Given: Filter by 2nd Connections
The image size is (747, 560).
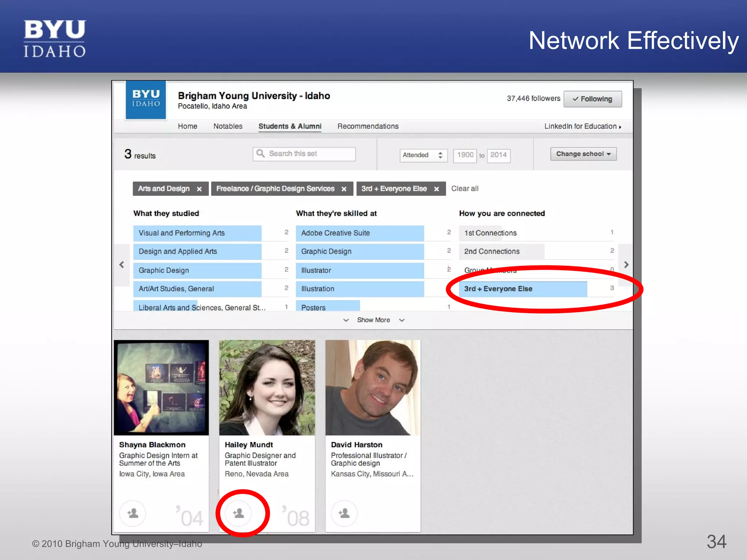Looking at the screenshot, I should (x=537, y=252).
